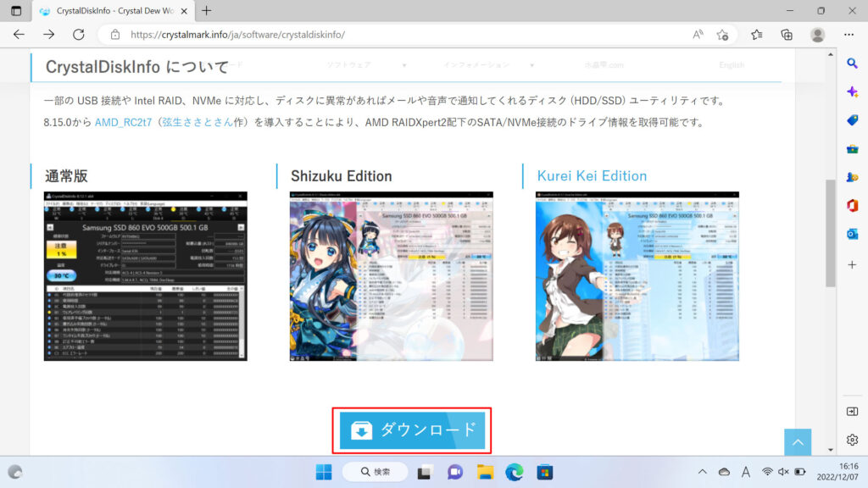The width and height of the screenshot is (868, 488).
Task: Click the scrollbar up arrow
Action: 831,54
